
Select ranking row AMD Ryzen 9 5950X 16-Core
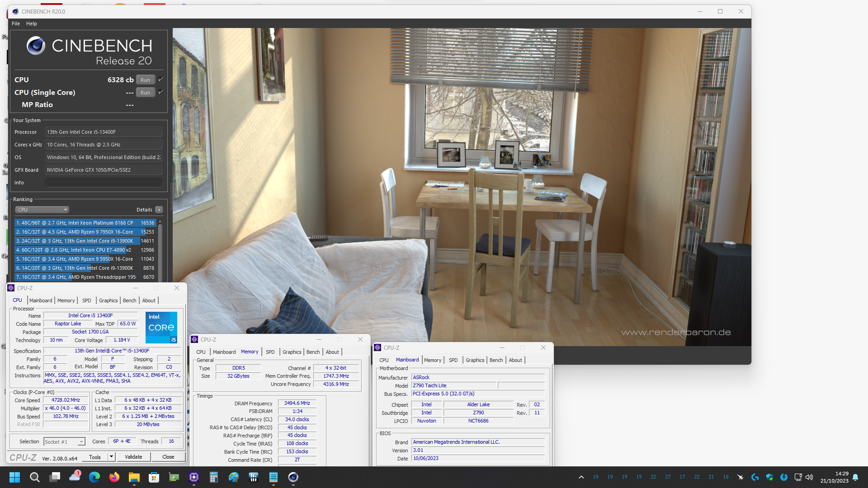tap(85, 259)
